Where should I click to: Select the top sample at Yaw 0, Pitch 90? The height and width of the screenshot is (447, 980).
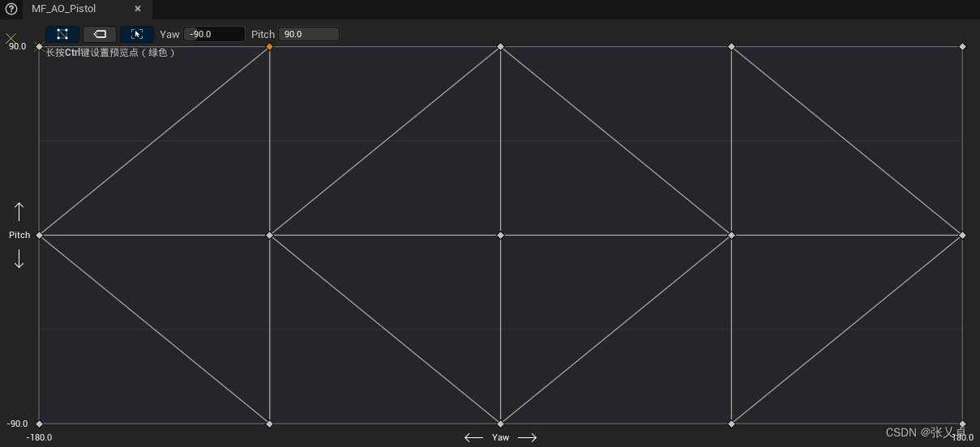pos(500,47)
